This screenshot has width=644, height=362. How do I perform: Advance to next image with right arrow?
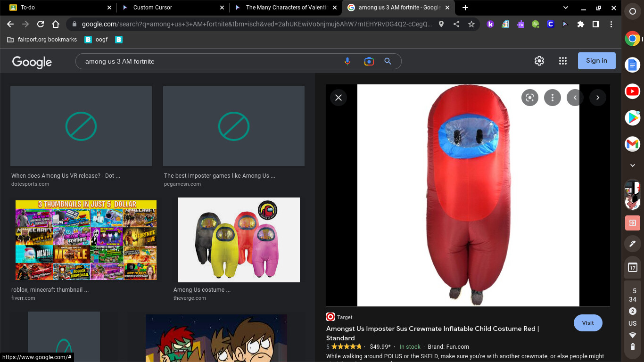[x=598, y=98]
